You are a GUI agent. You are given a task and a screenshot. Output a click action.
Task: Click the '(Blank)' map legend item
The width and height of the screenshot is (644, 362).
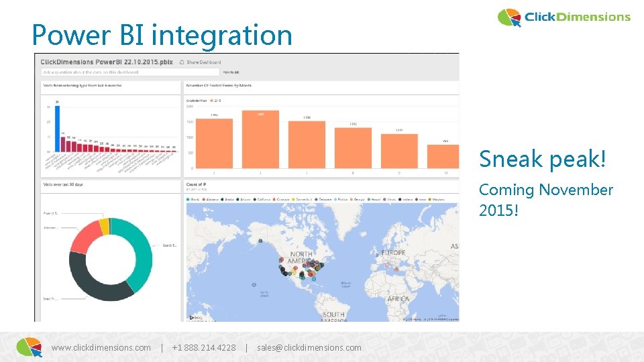(x=193, y=200)
